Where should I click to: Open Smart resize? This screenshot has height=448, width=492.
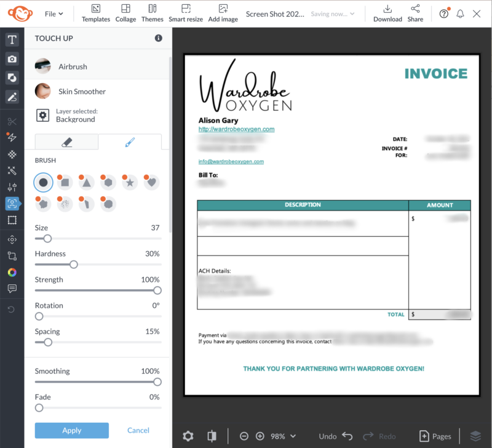[186, 13]
